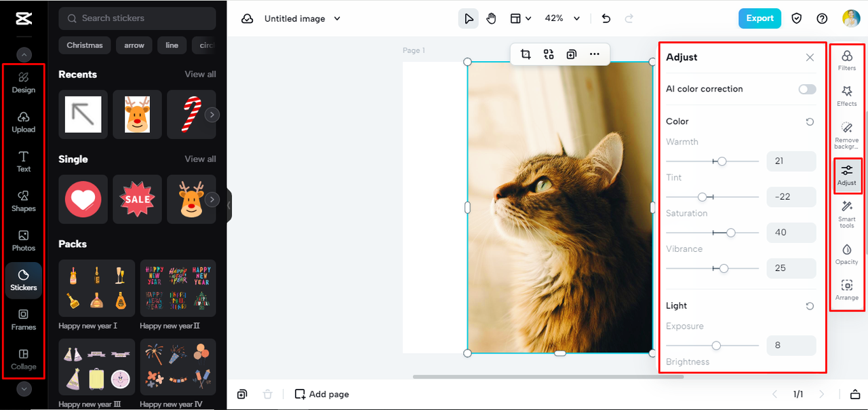Click the Tint slider handle
Screen dimensions: 868x410
click(x=703, y=197)
